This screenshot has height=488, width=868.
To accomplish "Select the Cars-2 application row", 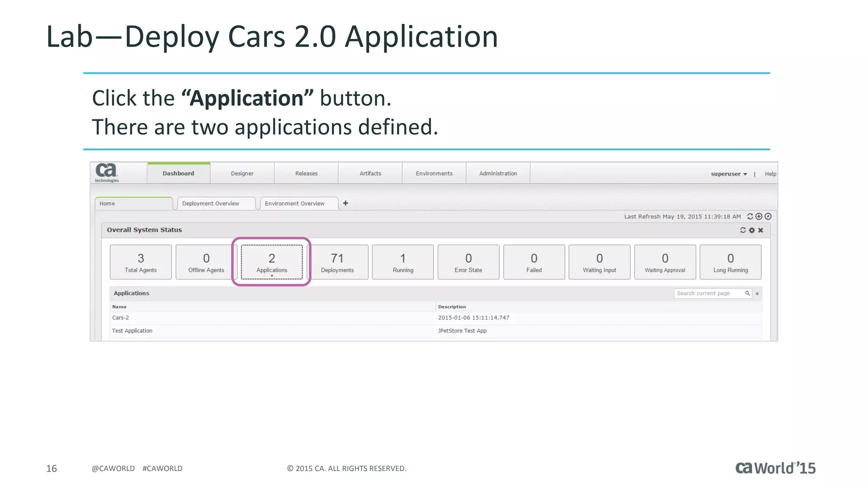I will (x=436, y=318).
